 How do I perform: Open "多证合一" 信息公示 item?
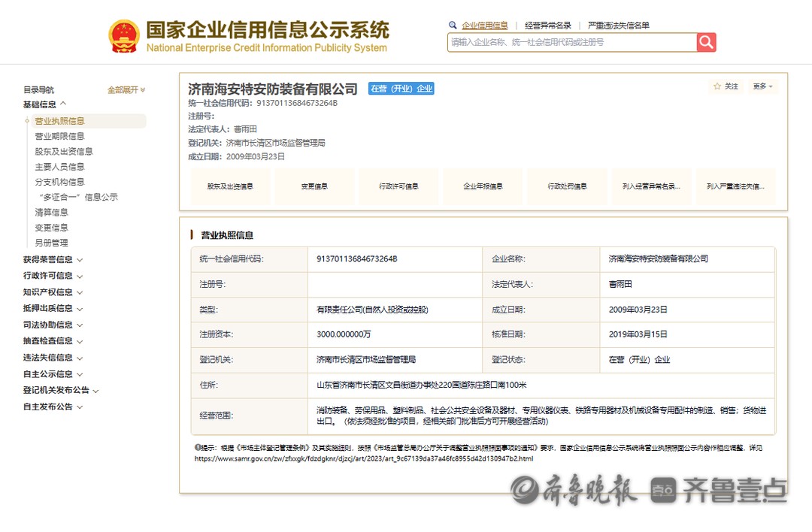78,197
